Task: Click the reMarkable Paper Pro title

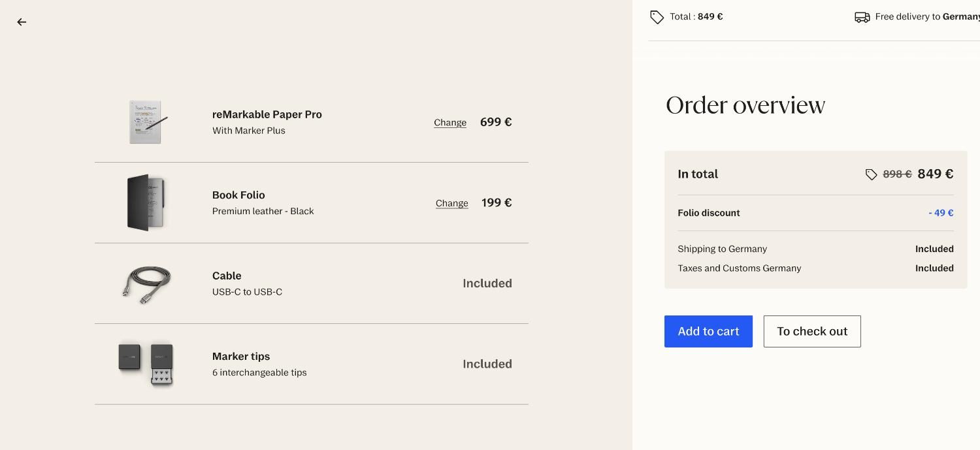Action: click(267, 114)
